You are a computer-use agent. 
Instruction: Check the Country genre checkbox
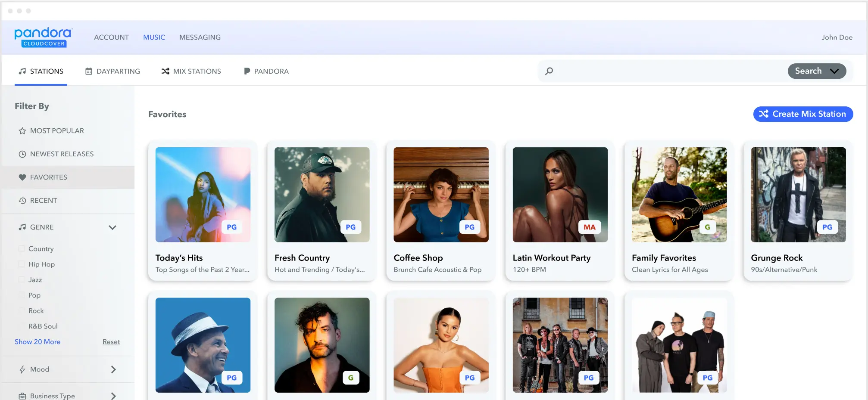coord(21,248)
